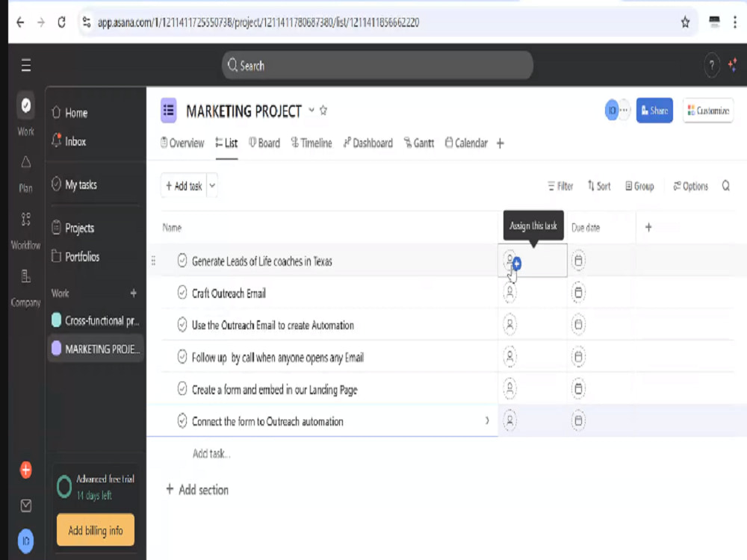
Task: Open the Workflow section icon
Action: pos(25,220)
